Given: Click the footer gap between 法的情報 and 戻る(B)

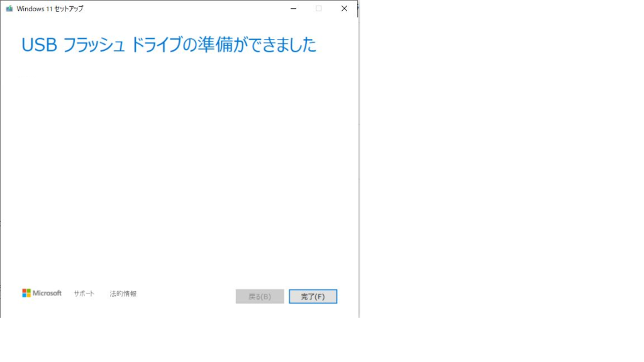Looking at the screenshot, I should (186, 297).
